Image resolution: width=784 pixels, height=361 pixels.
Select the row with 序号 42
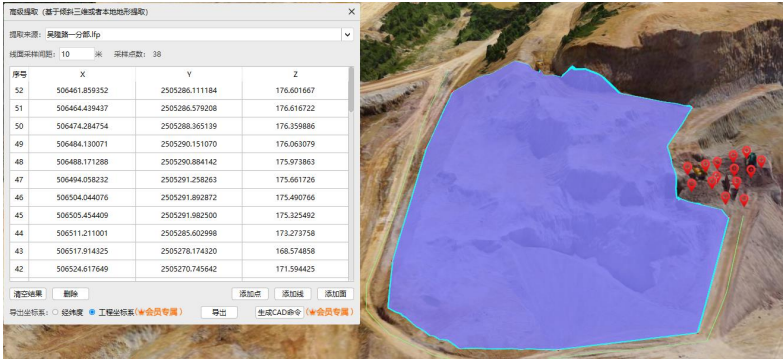(x=179, y=269)
